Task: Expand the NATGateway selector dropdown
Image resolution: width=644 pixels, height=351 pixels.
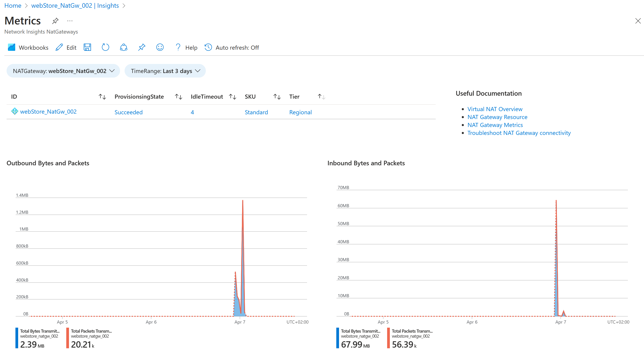Action: (x=63, y=71)
